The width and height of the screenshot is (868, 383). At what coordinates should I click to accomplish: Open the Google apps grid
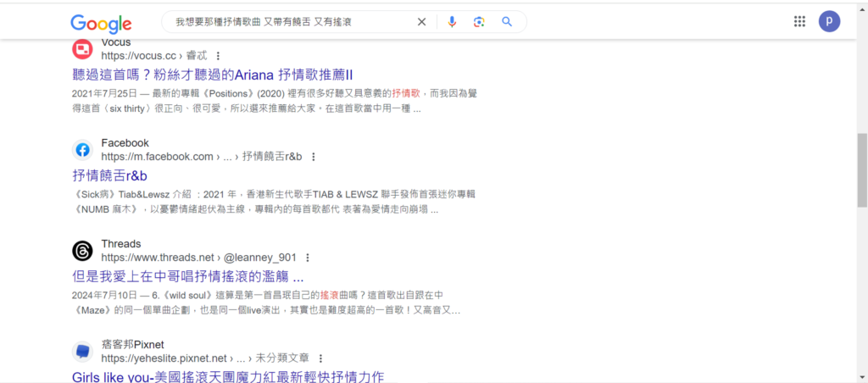[x=799, y=22]
